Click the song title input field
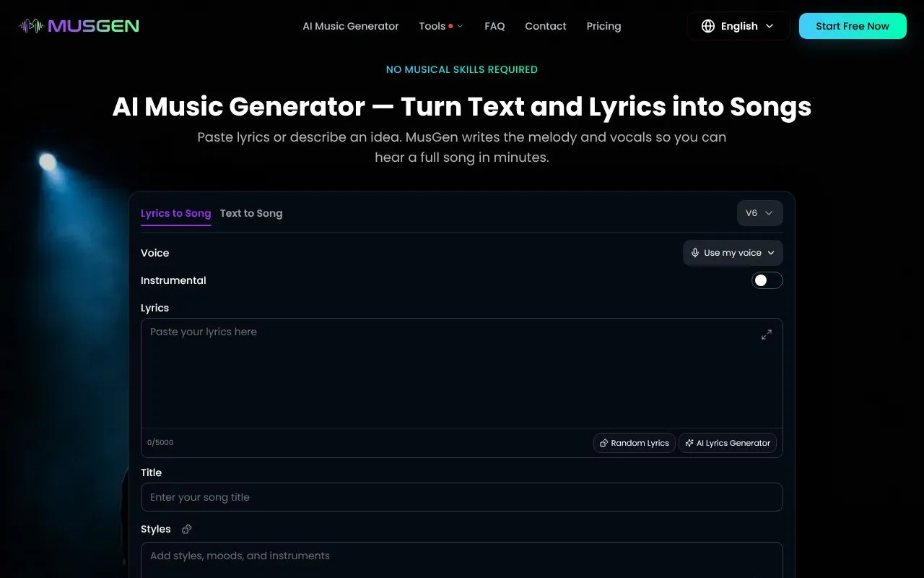Screen dimensions: 924x578 [462, 497]
